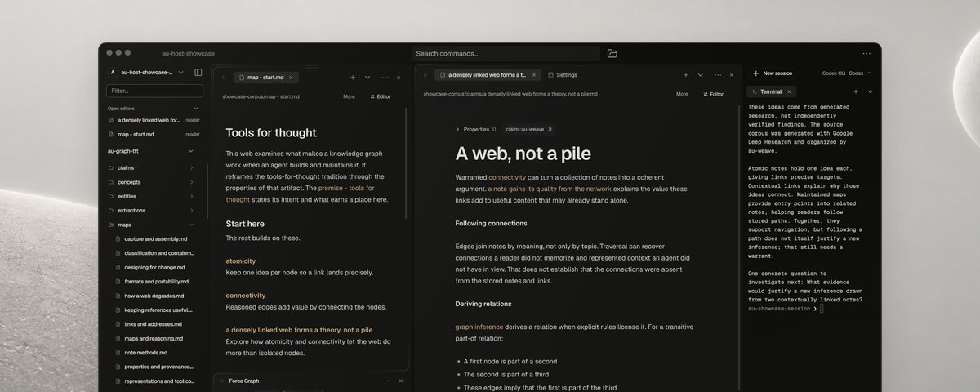
Task: Add a new tab in the Settings pane group
Action: [x=685, y=74]
